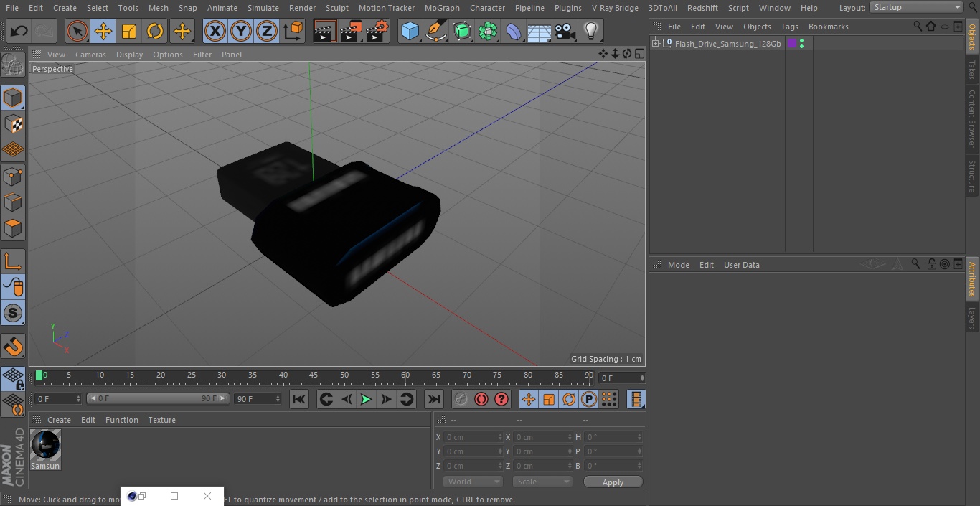Toggle coordinate system icon
The width and height of the screenshot is (980, 506).
[x=293, y=31]
